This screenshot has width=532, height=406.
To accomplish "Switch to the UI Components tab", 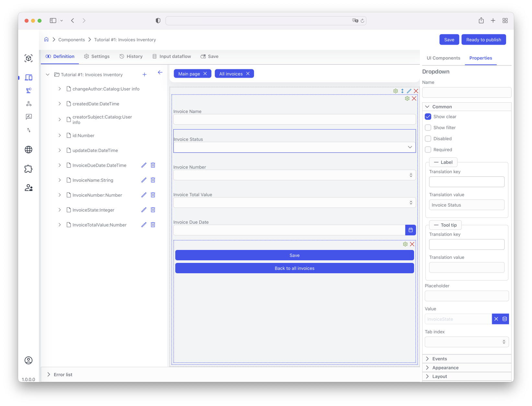I will (x=443, y=58).
